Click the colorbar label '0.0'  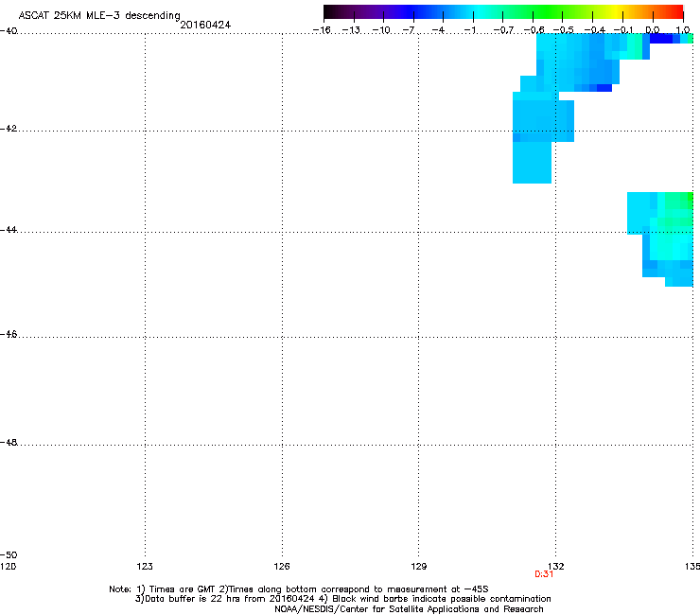click(653, 30)
